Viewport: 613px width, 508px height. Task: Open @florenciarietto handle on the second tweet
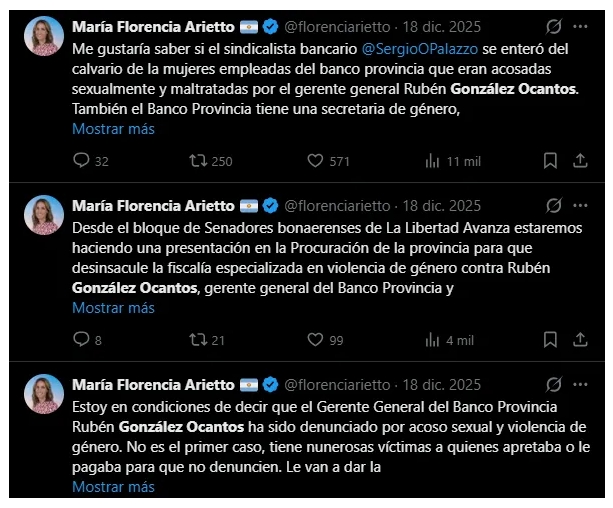point(338,206)
